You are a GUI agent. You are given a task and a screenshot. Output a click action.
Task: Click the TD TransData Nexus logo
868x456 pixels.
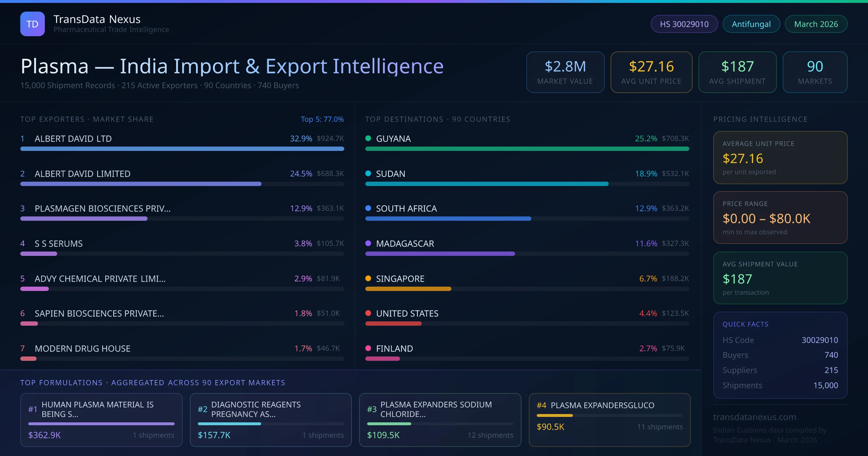point(33,24)
